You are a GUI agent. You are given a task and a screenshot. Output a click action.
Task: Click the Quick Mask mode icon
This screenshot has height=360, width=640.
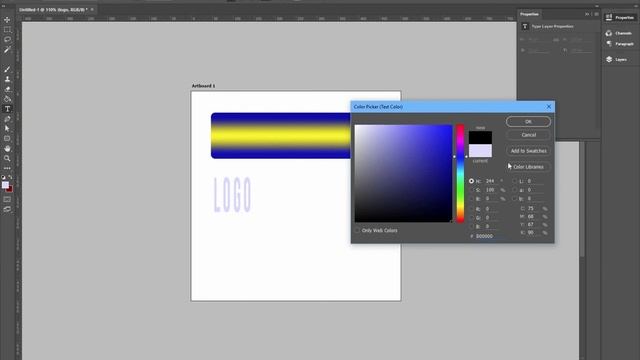pyautogui.click(x=7, y=199)
